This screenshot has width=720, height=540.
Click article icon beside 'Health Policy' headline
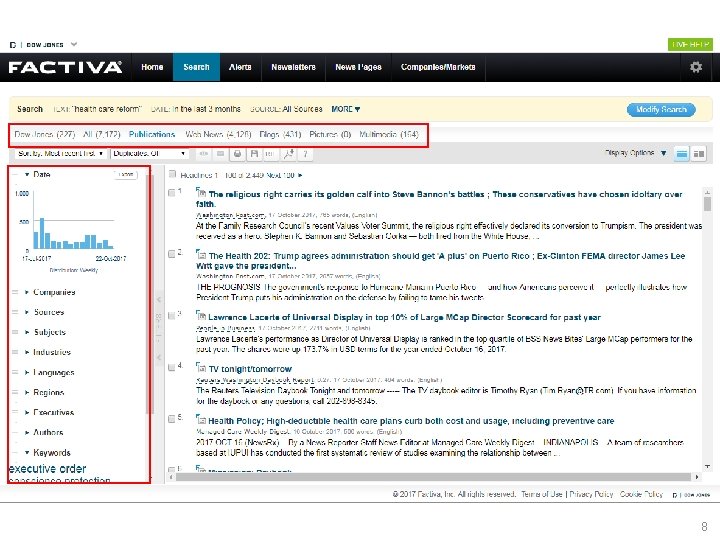point(201,419)
